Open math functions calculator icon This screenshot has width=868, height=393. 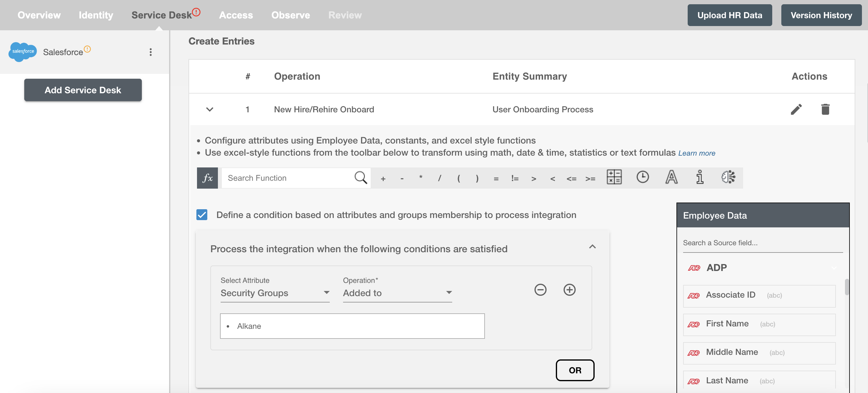(614, 177)
